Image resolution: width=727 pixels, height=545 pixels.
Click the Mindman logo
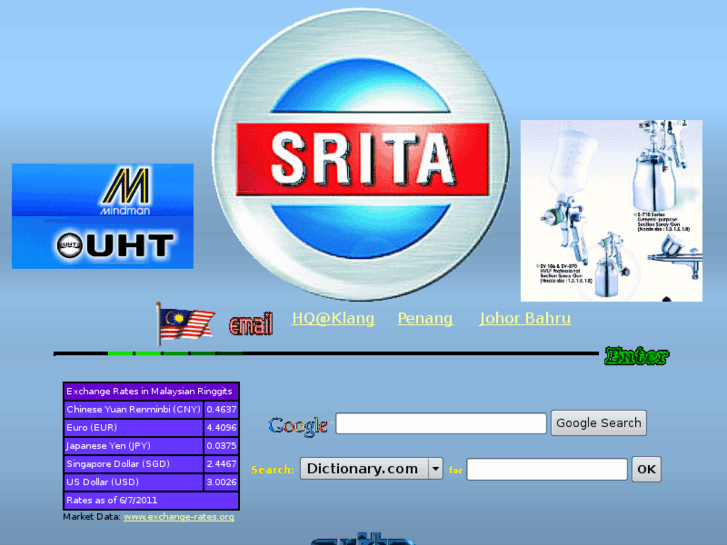tap(126, 191)
